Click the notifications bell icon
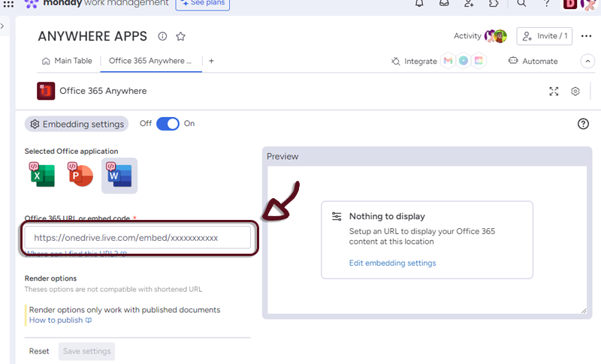The width and height of the screenshot is (601, 364). 419,4
